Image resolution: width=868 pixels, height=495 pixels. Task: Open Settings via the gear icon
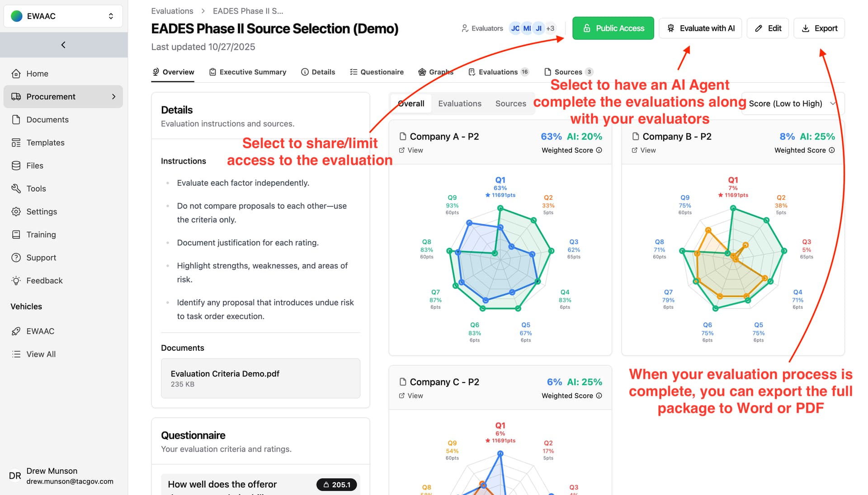(x=16, y=212)
